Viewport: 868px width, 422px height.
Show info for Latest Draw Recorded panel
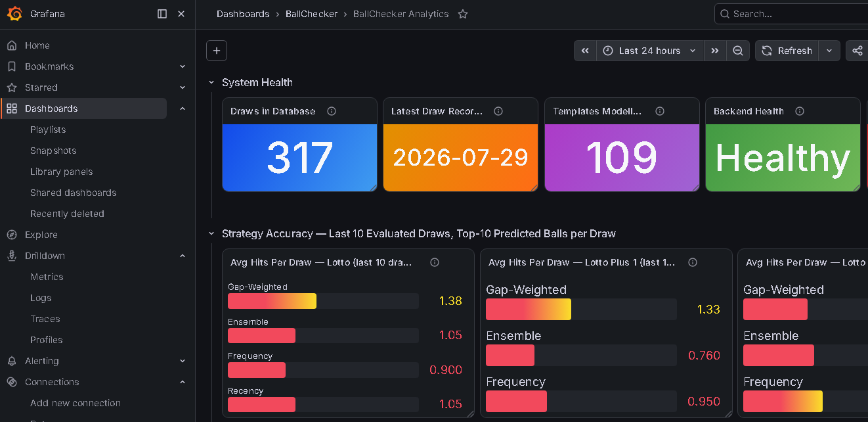coord(498,111)
